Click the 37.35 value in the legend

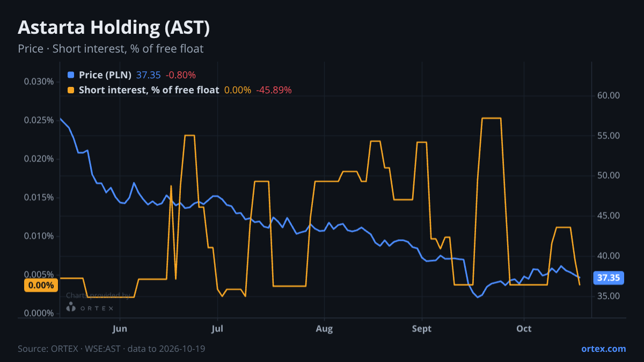click(x=149, y=75)
